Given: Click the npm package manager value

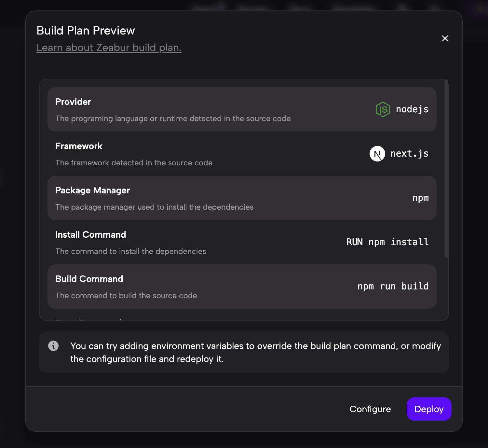Looking at the screenshot, I should (420, 198).
